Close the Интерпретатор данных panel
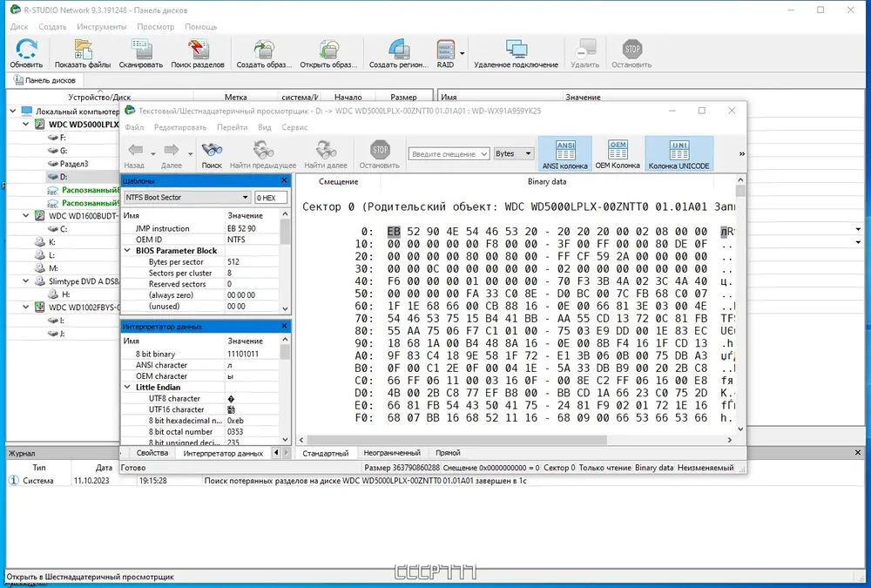 click(x=285, y=327)
